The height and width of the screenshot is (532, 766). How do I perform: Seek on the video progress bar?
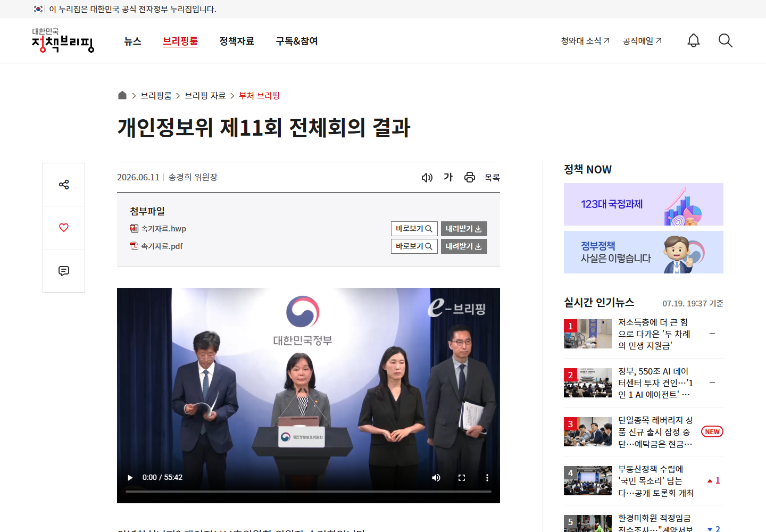click(x=309, y=492)
